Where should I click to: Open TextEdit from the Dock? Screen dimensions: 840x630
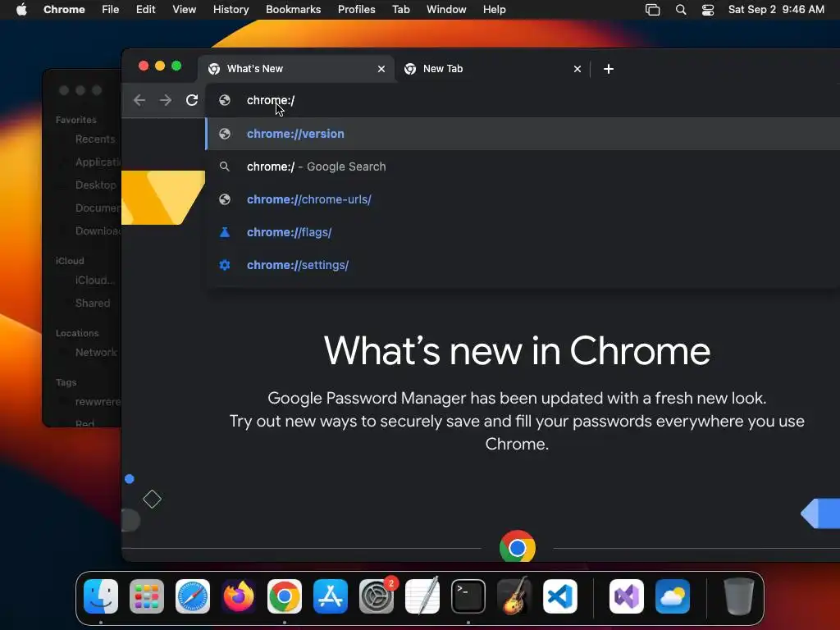point(422,596)
